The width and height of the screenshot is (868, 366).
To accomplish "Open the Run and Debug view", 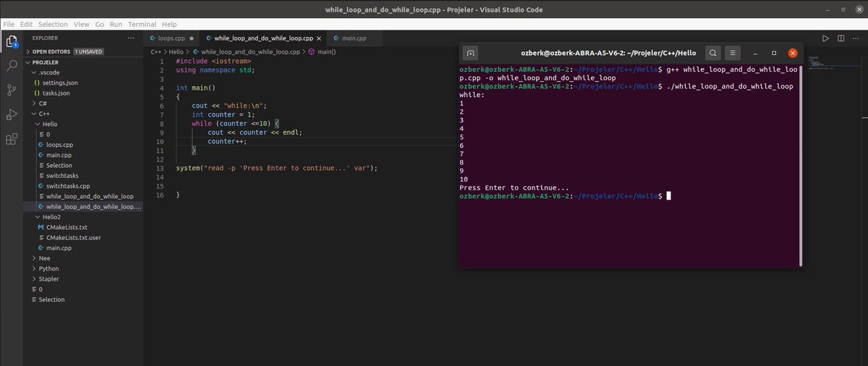I will [12, 114].
